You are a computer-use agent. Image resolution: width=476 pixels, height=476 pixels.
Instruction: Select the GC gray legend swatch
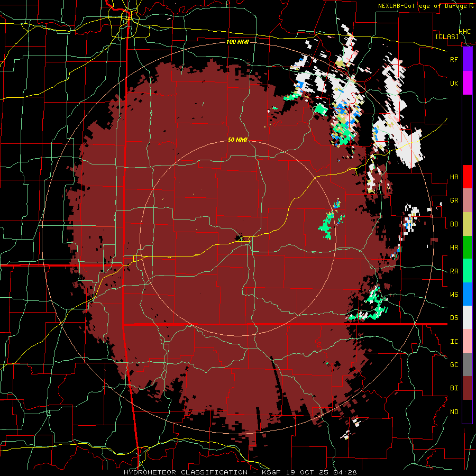coord(467,364)
